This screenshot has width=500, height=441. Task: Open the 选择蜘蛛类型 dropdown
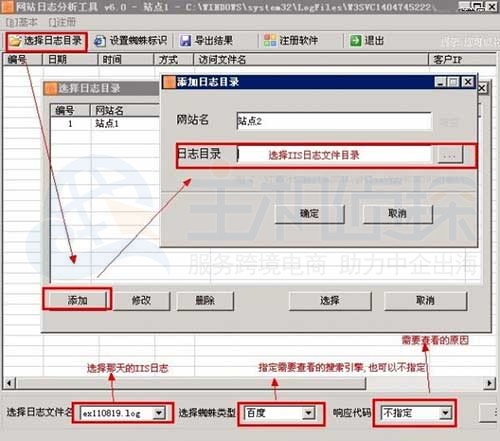309,413
